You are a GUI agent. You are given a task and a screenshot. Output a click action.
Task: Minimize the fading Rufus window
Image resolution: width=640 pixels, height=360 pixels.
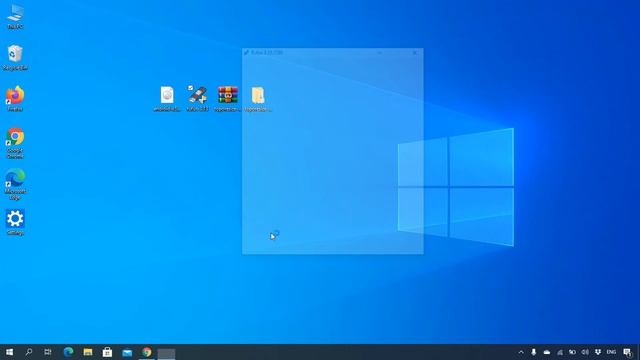[380, 53]
